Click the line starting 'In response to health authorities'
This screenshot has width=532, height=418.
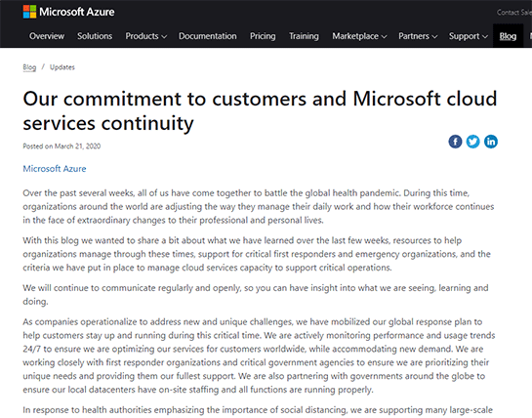tap(258, 410)
